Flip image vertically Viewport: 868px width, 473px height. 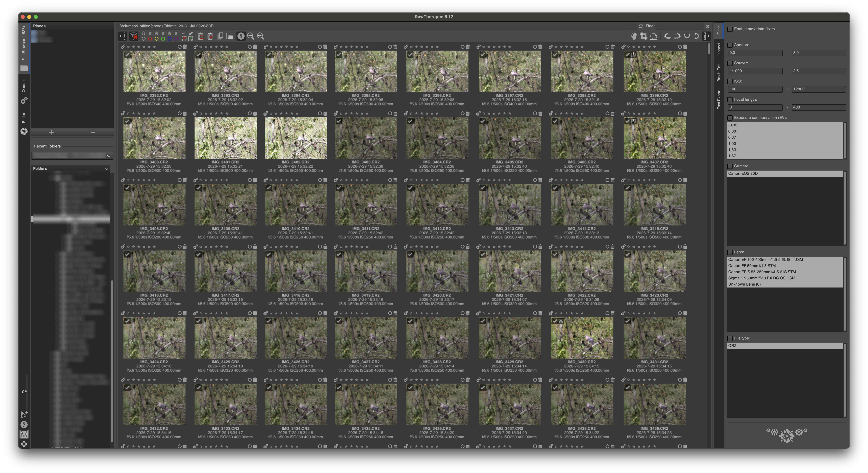tap(696, 36)
